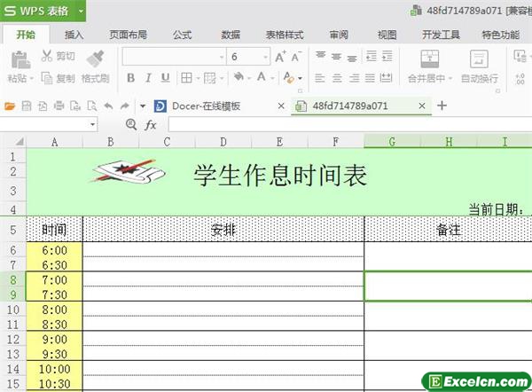Screen dimensions: 532x392
Task: Open the 开发工具 tab
Action: pos(441,35)
